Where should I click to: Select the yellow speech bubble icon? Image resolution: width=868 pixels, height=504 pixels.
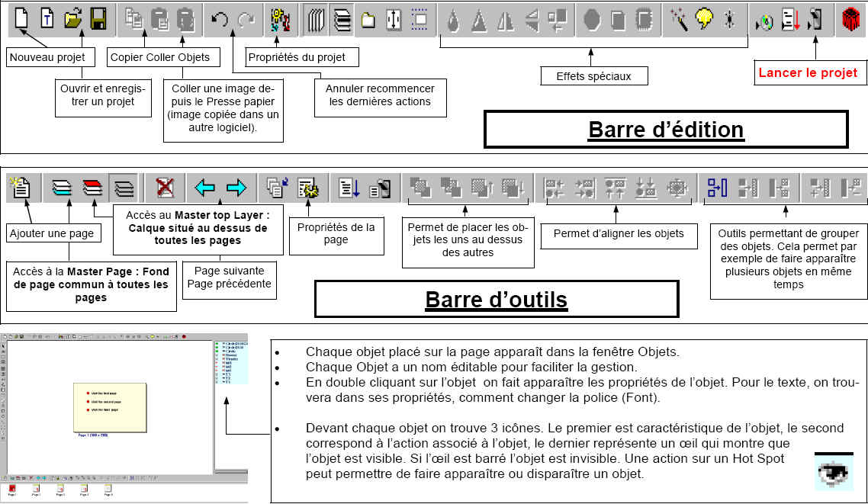(x=704, y=19)
